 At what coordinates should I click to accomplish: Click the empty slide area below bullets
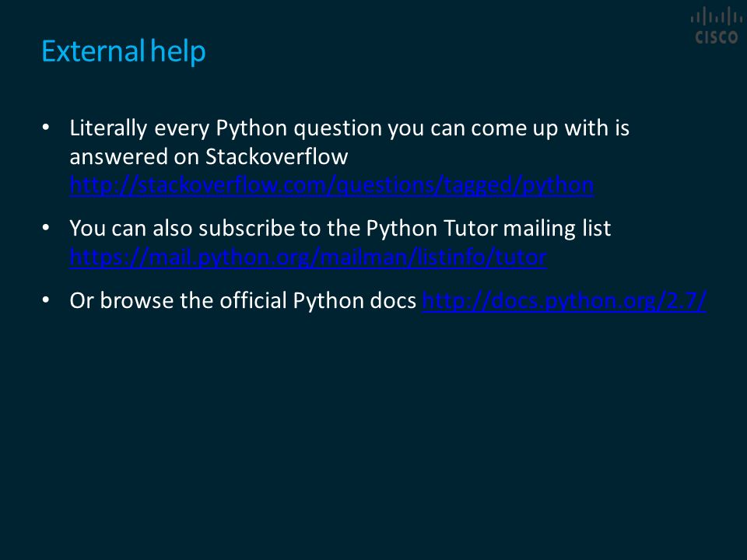click(x=373, y=429)
